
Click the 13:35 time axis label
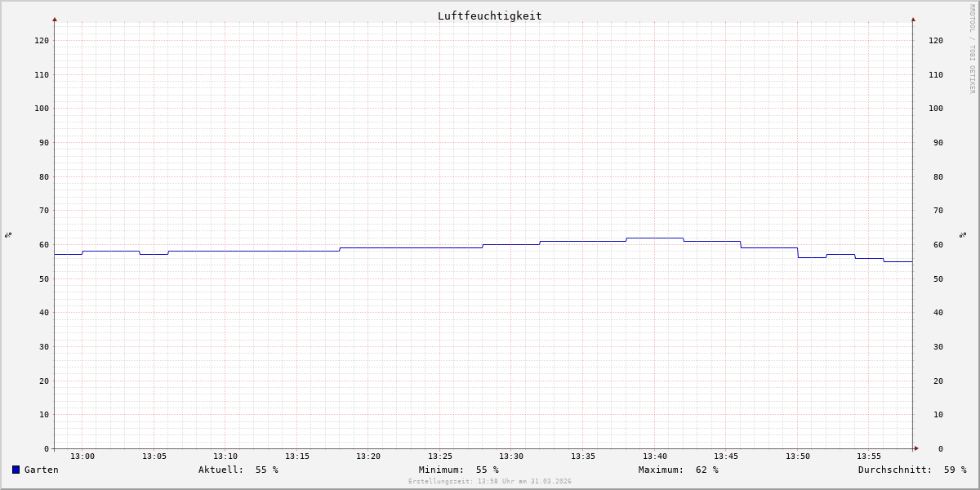pyautogui.click(x=583, y=457)
